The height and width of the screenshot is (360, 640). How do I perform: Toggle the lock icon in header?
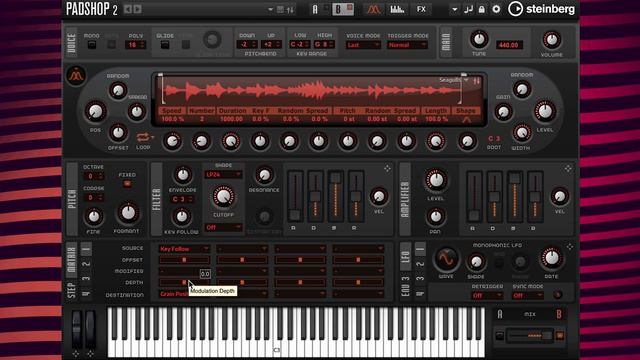click(482, 9)
